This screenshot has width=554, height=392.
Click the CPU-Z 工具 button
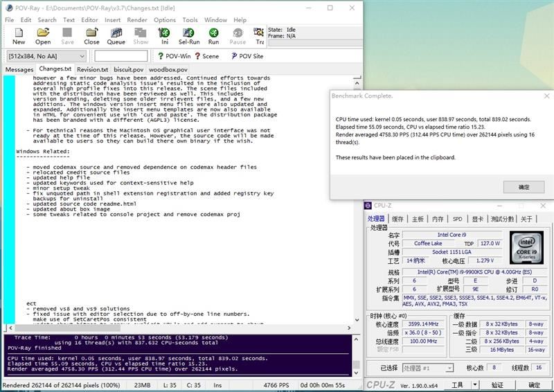(x=458, y=384)
